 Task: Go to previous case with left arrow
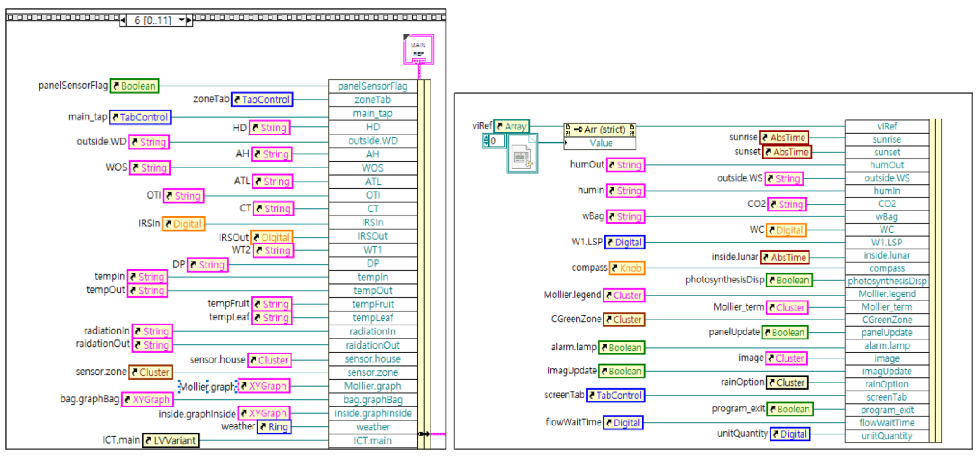point(123,20)
